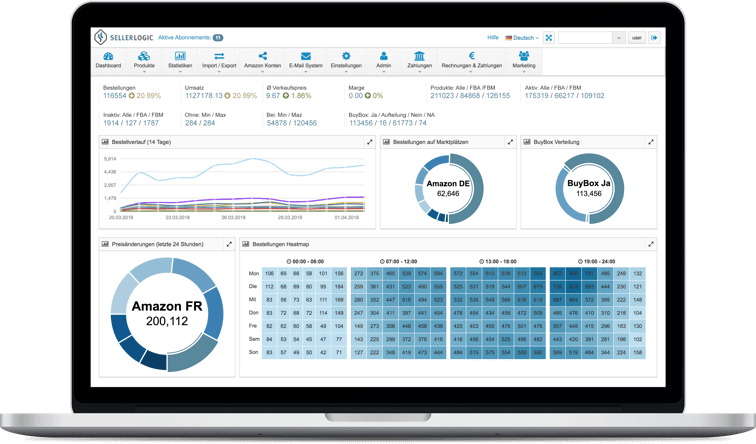Screen dimensions: 756x444
Task: Click heatmap cell 158 in Son row
Action: pyautogui.click(x=637, y=352)
